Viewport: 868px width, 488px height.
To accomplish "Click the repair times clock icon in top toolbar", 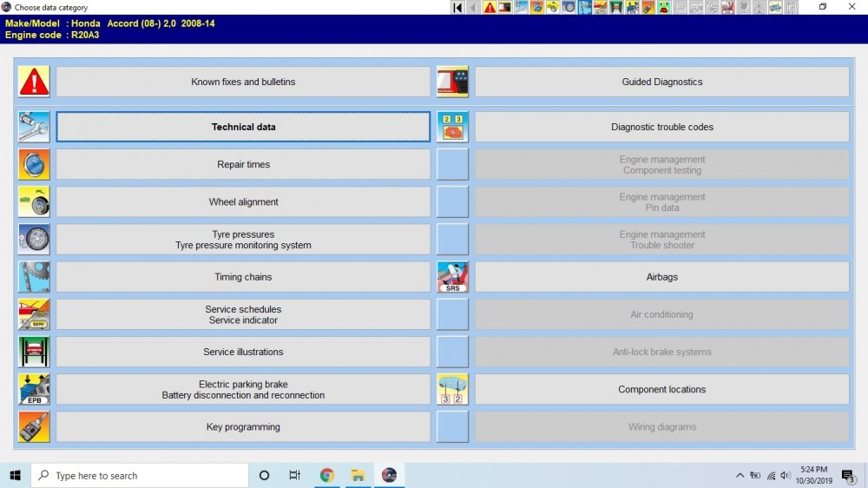I will (538, 7).
